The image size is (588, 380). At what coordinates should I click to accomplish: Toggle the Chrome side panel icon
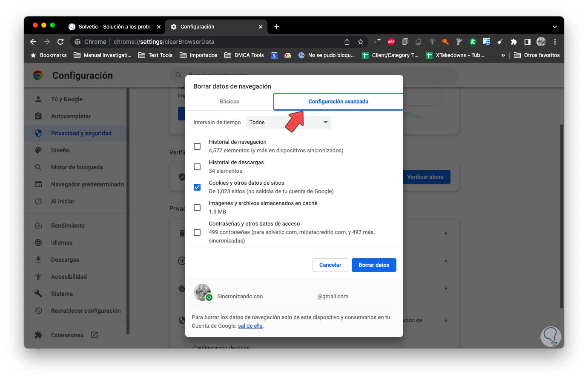click(x=528, y=42)
